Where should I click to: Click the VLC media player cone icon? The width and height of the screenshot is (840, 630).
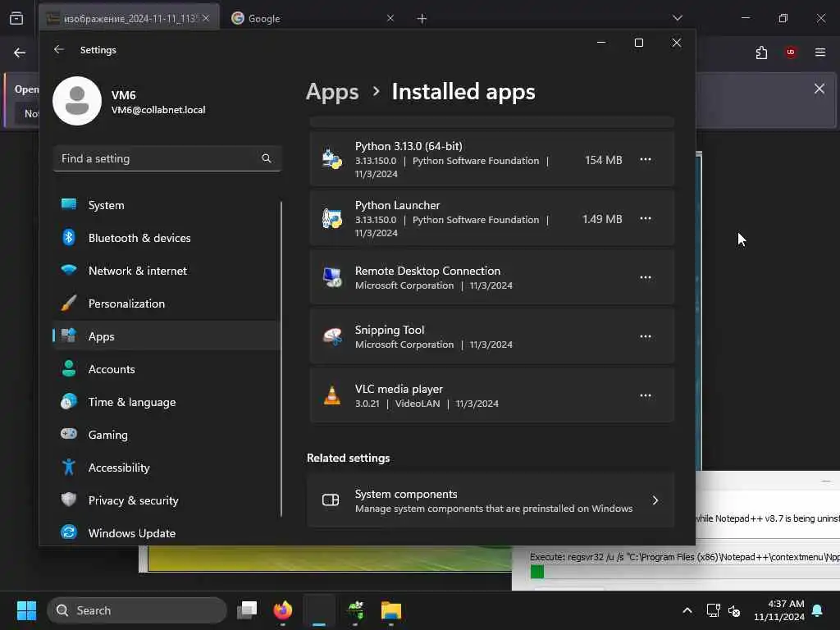[332, 395]
